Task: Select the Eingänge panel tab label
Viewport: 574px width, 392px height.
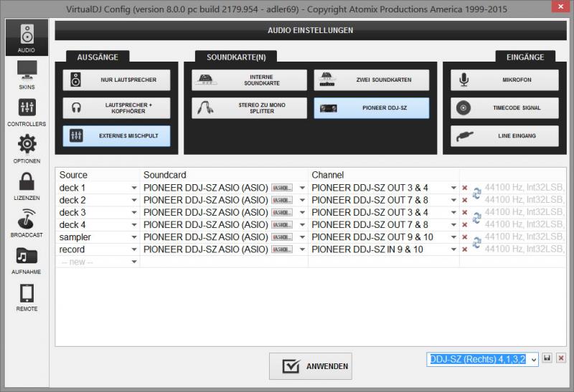Action: tap(525, 57)
